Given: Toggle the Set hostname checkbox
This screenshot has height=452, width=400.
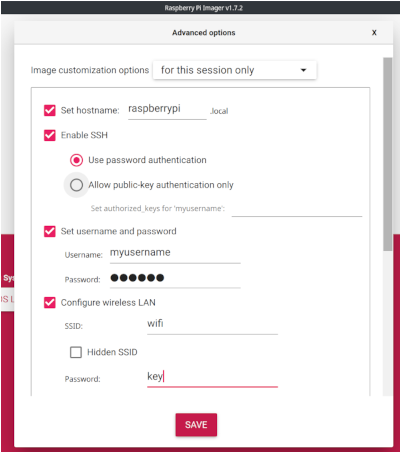Looking at the screenshot, I should (50, 110).
